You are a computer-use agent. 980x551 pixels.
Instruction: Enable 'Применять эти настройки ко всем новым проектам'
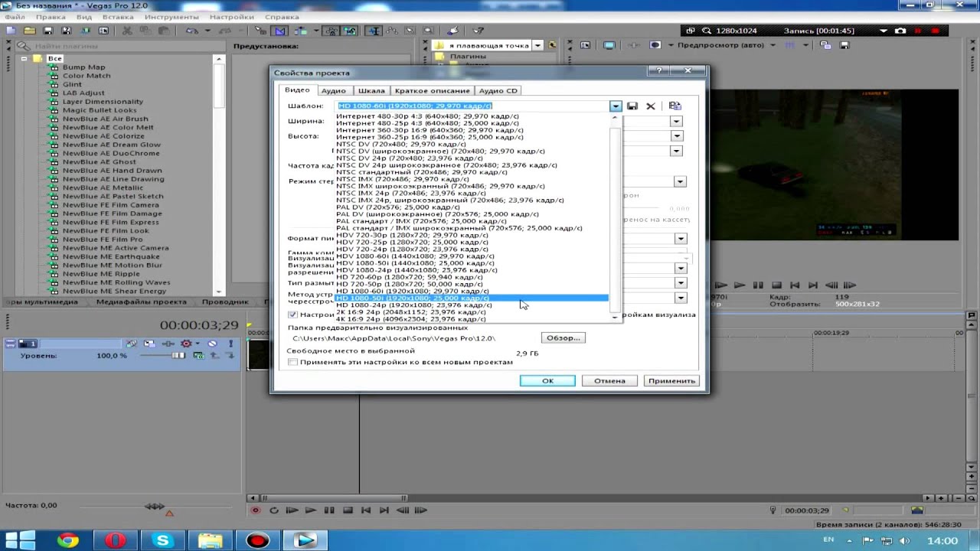coord(292,362)
